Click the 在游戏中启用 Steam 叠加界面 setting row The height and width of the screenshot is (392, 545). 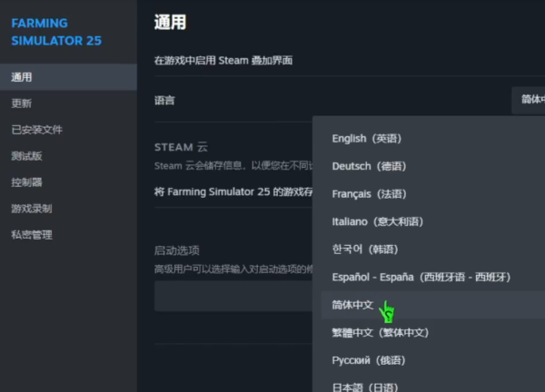(x=223, y=60)
